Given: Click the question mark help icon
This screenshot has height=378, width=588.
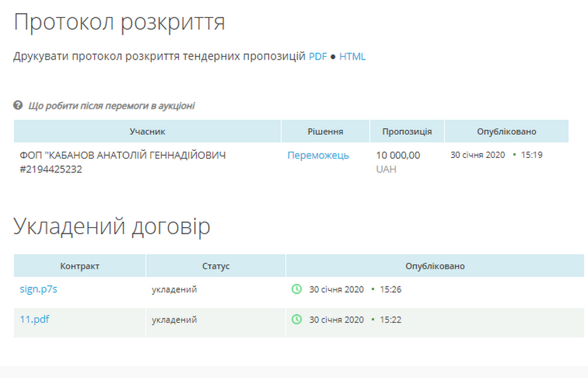Looking at the screenshot, I should tap(18, 106).
